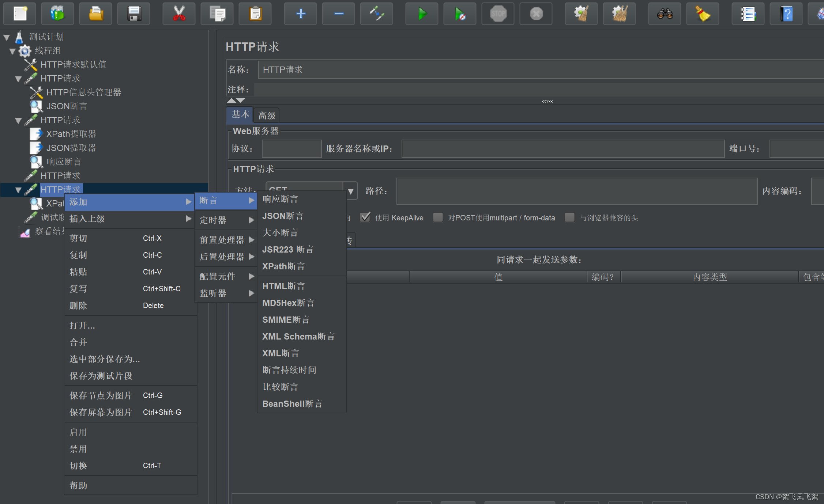The width and height of the screenshot is (824, 504).
Task: Select JSON断言 from the assertion submenu
Action: point(283,216)
